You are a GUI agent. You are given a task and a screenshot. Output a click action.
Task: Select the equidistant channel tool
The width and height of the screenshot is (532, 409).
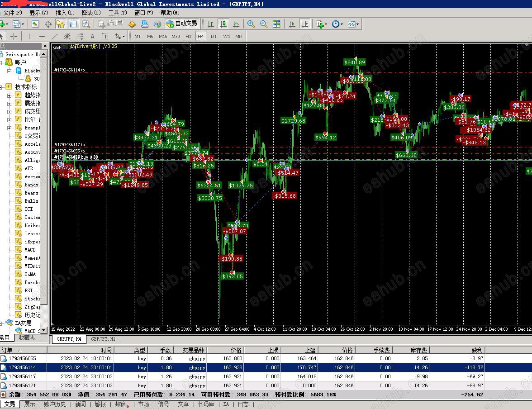(67, 36)
